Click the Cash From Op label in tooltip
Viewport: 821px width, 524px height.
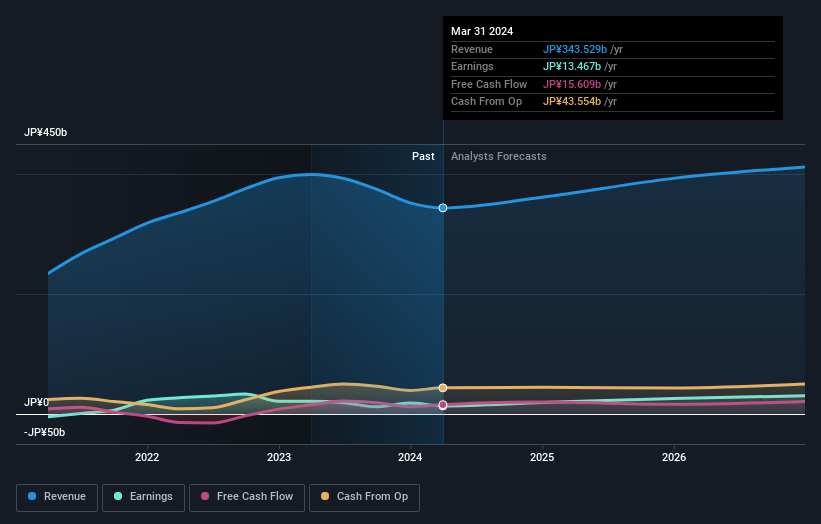(486, 102)
